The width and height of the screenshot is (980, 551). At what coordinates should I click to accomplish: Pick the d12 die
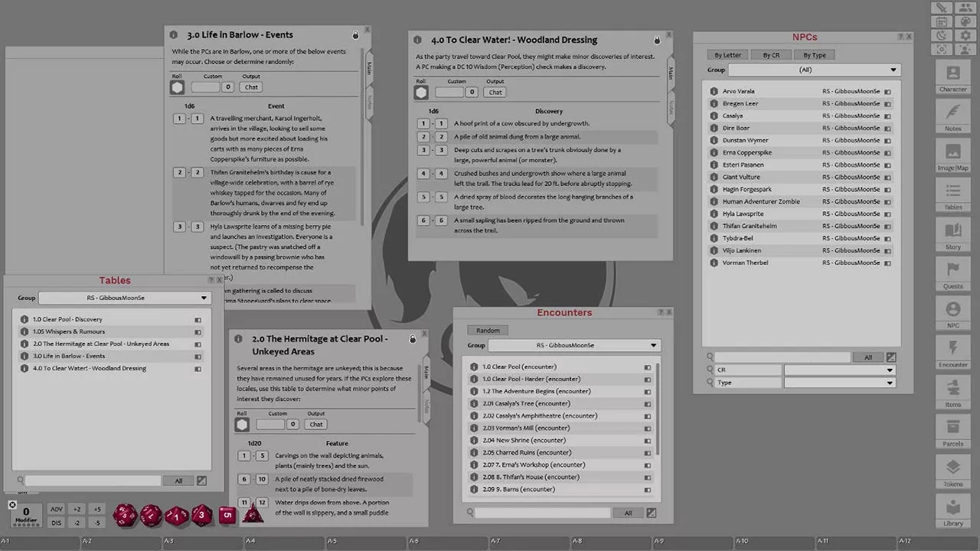click(x=152, y=515)
